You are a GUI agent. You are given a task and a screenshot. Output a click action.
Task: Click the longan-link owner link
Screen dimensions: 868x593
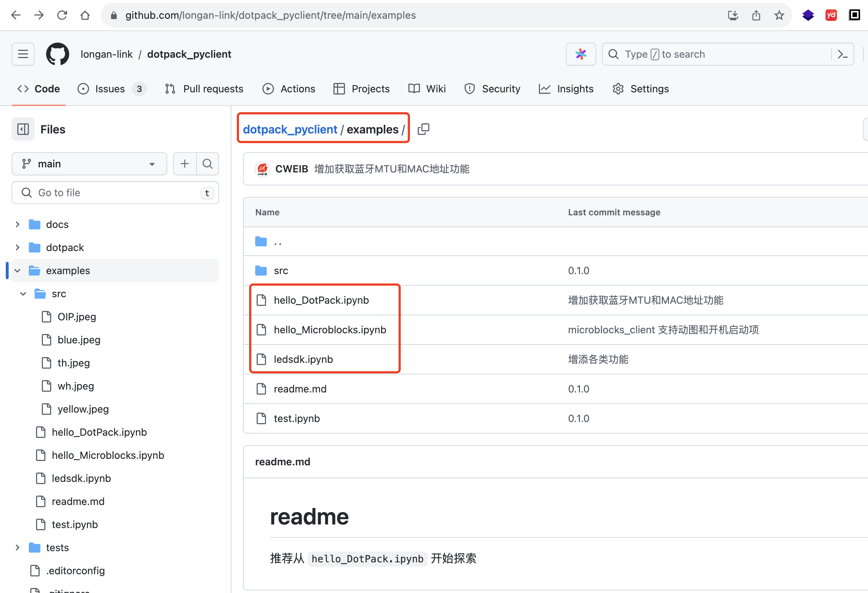pyautogui.click(x=106, y=54)
